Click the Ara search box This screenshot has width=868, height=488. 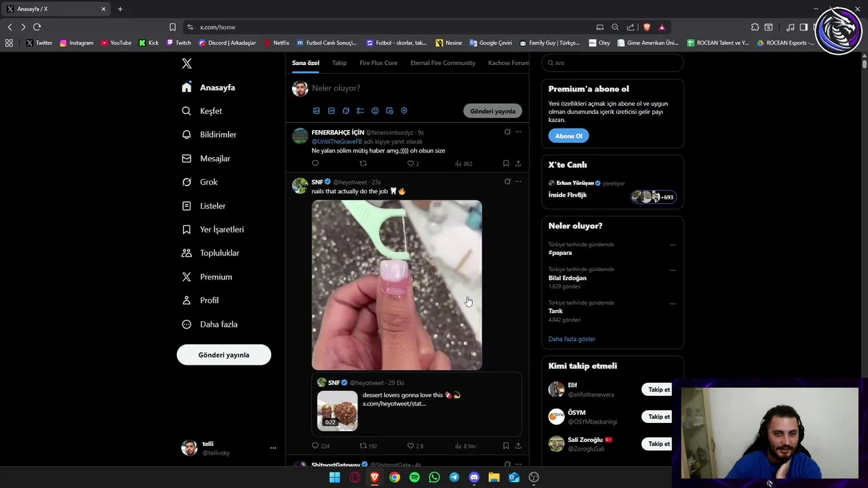[x=612, y=63]
